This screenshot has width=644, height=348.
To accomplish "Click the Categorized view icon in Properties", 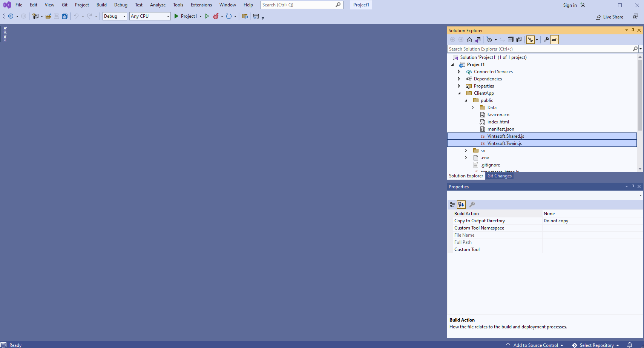I will (452, 205).
